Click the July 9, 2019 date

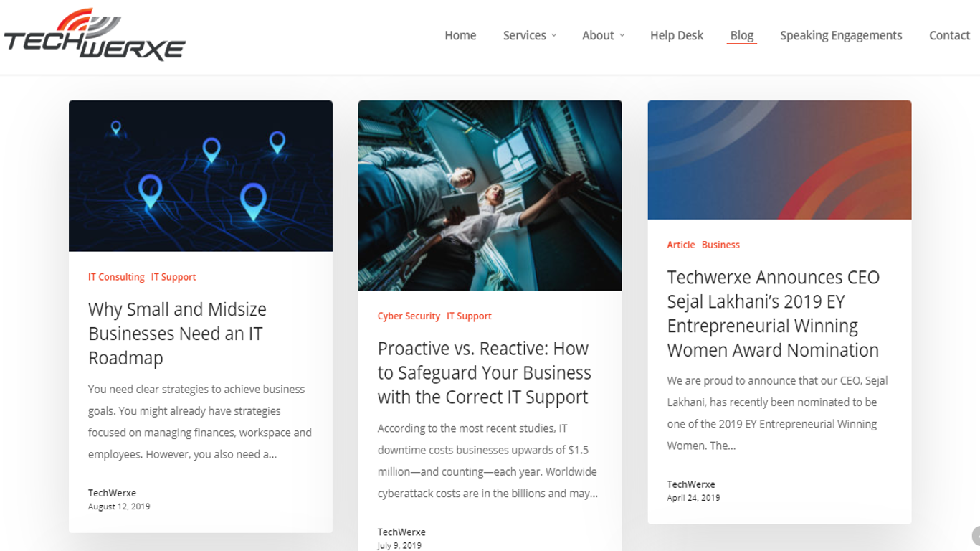(x=399, y=545)
